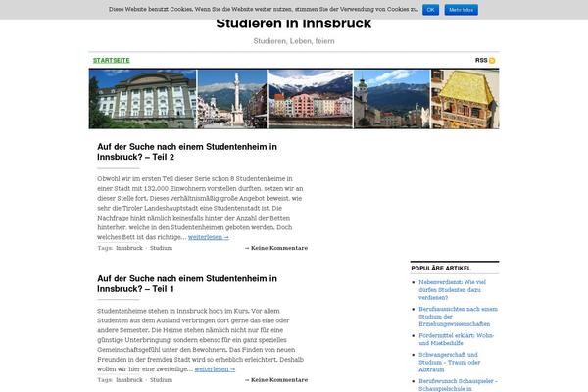Click weiterlesen link for the Teil 1 article
Viewport: 588px width, 392px height.
click(215, 369)
